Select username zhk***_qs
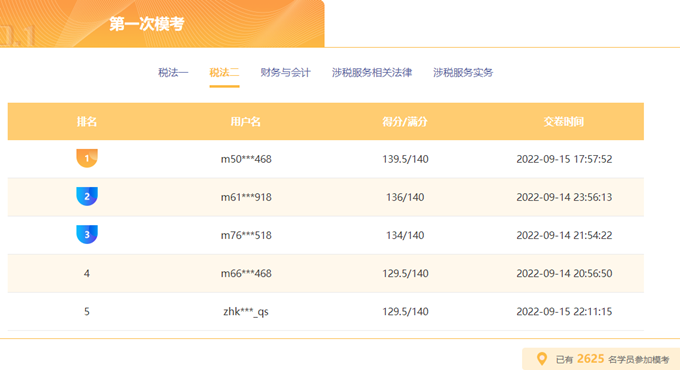This screenshot has width=680, height=370. [246, 312]
